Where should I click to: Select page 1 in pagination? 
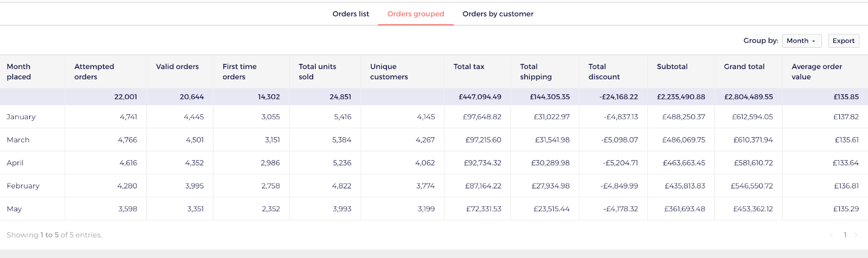(845, 235)
